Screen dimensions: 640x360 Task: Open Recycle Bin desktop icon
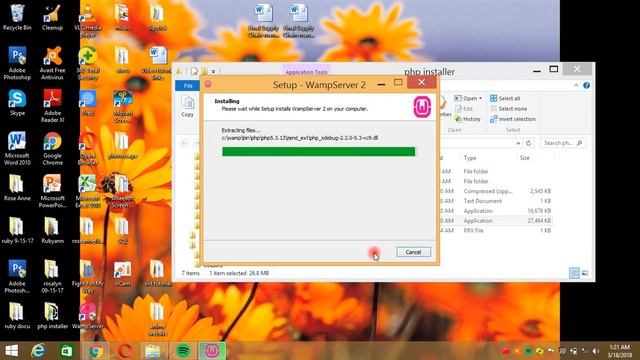[x=17, y=17]
